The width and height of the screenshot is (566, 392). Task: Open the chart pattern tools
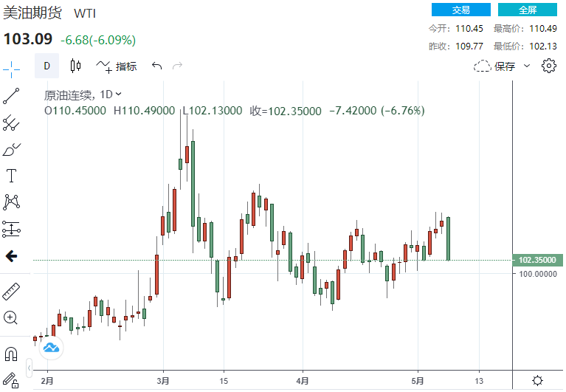pos(11,202)
